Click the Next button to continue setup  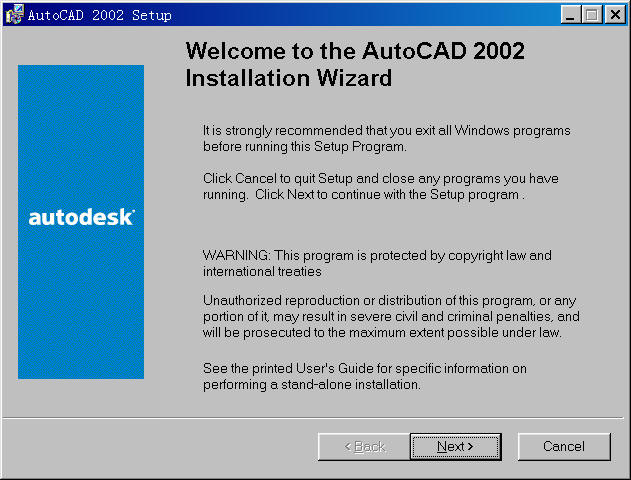click(456, 446)
